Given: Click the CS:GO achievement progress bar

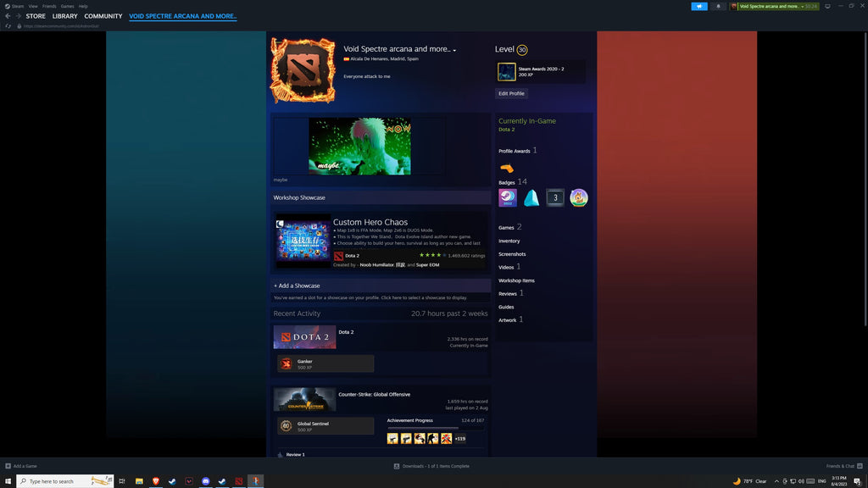Looking at the screenshot, I should [x=435, y=429].
